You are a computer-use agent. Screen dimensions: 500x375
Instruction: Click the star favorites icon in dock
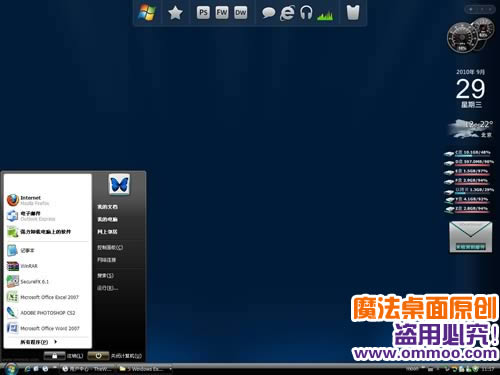click(x=175, y=13)
